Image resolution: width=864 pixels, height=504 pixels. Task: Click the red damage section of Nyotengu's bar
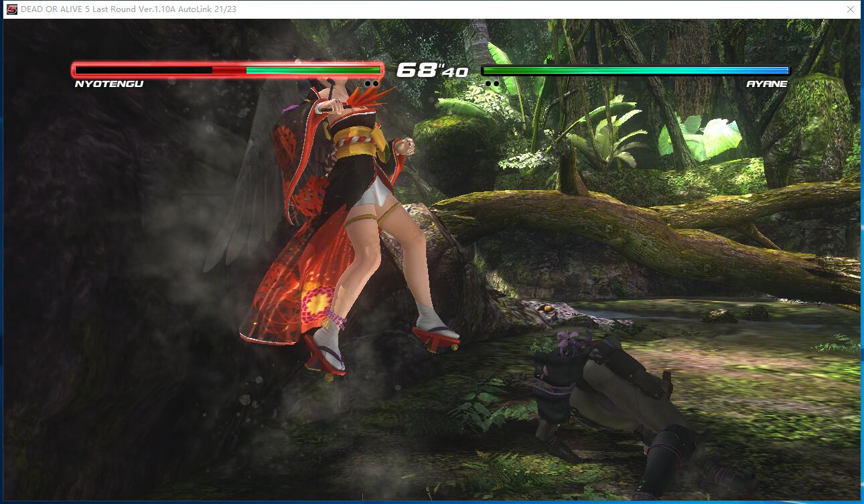pyautogui.click(x=229, y=70)
